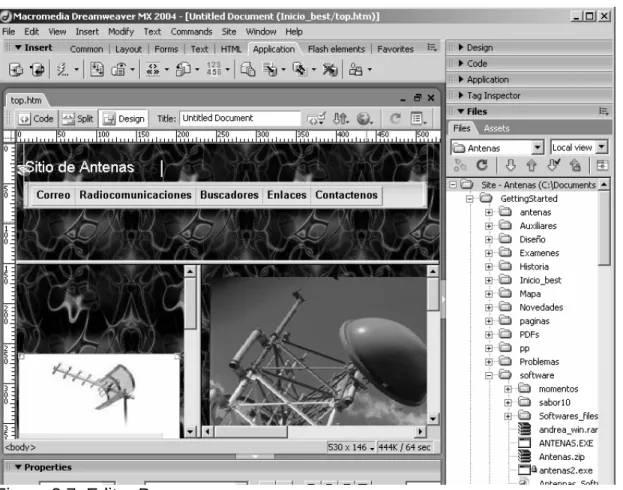Click the Stored Procedure icon in Insert bar
This screenshot has width=623, height=490.
[x=37, y=70]
